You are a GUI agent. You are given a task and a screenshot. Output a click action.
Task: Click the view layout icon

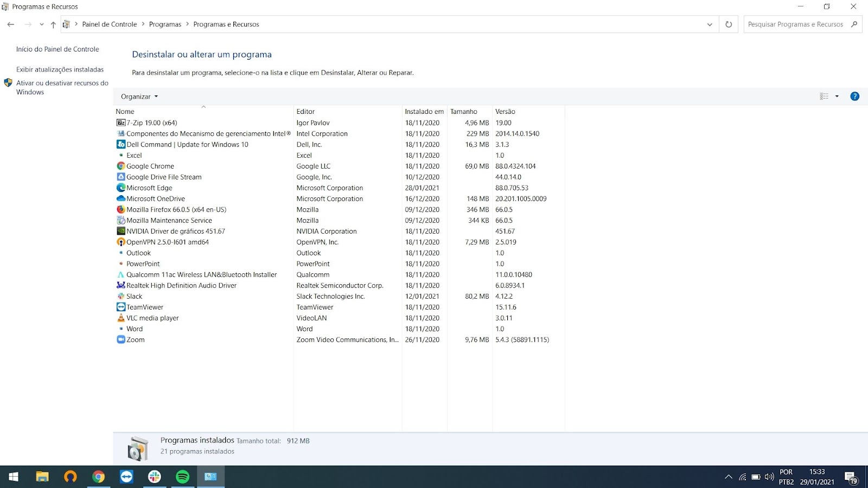point(824,97)
